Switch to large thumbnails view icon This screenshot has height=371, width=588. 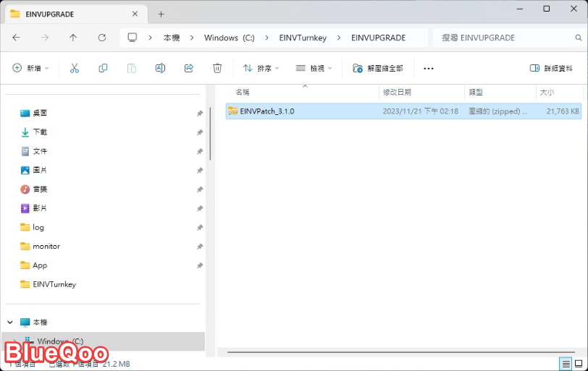(579, 363)
